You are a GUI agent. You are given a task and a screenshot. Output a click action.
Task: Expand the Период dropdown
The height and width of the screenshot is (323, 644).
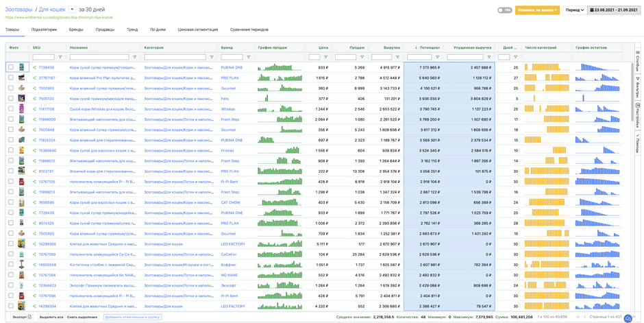pos(574,10)
